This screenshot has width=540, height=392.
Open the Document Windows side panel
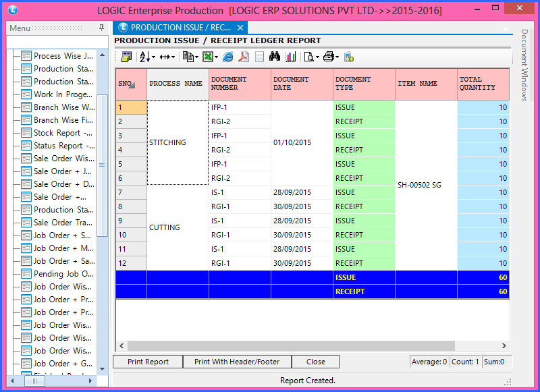pos(524,65)
